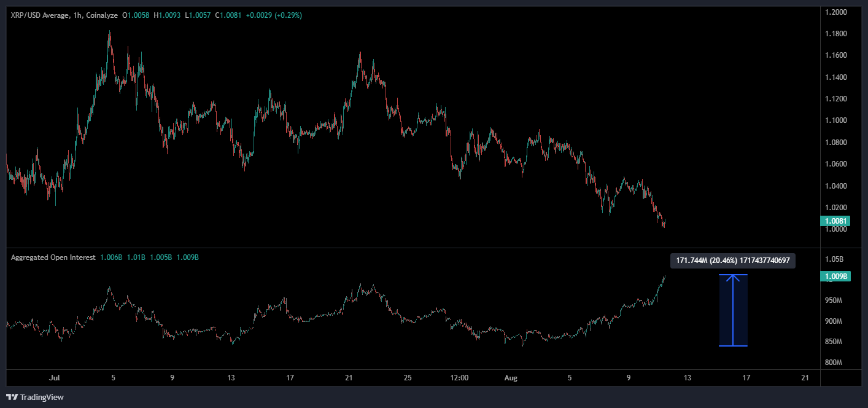Viewport: 868px width, 408px height.
Task: Click the latest price candle near 1.0081
Action: 665,222
